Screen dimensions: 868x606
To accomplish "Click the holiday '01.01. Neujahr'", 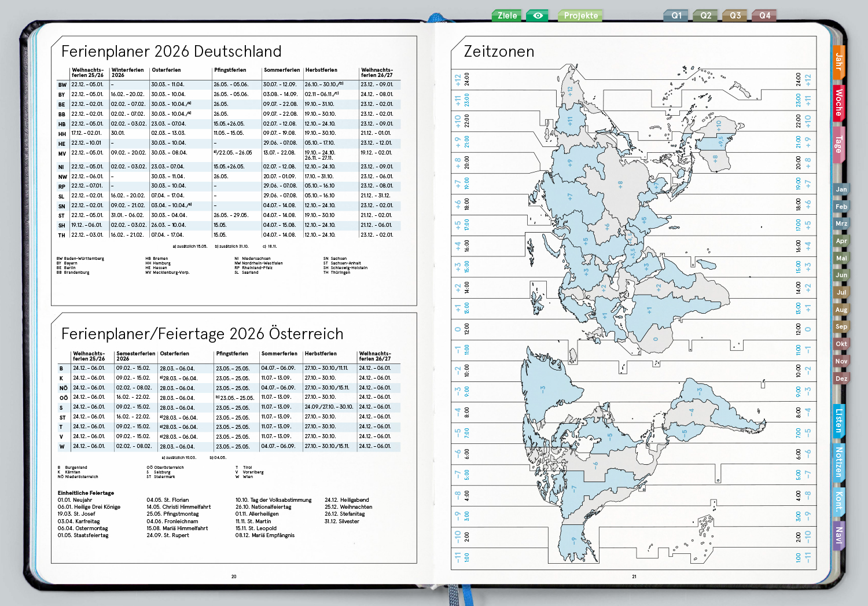I will tap(75, 500).
